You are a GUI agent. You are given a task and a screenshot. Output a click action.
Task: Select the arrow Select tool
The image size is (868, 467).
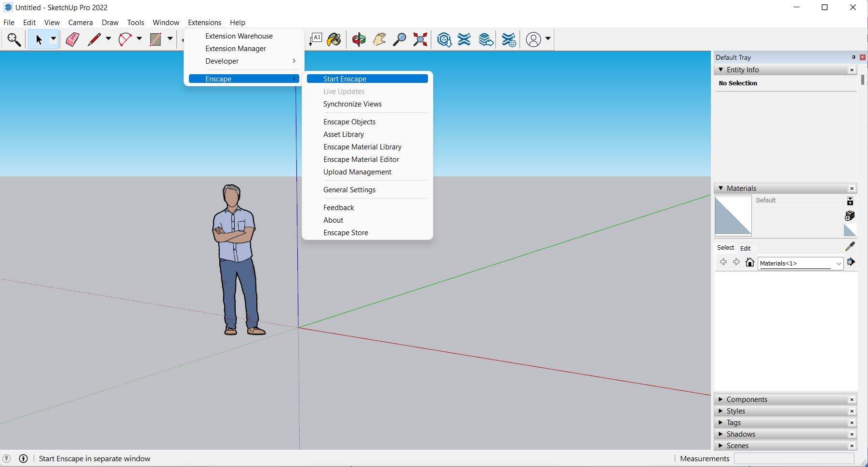click(x=39, y=40)
